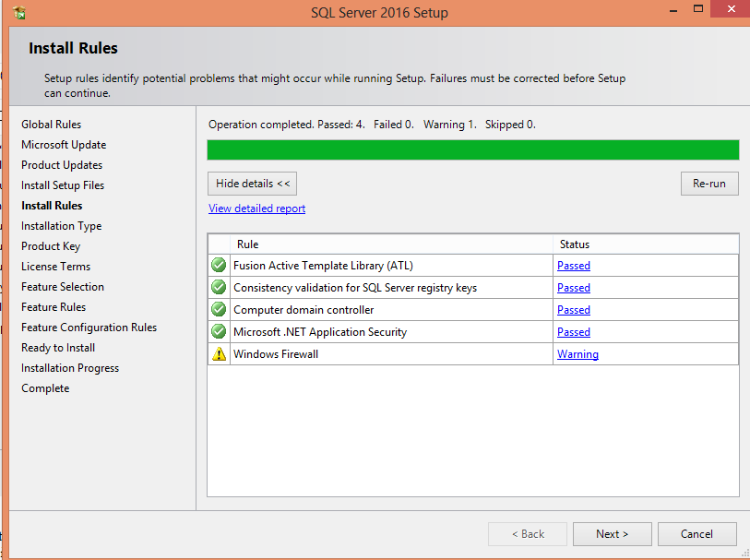The width and height of the screenshot is (750, 560).
Task: Open Passed status for Computer domain controller
Action: pos(574,310)
